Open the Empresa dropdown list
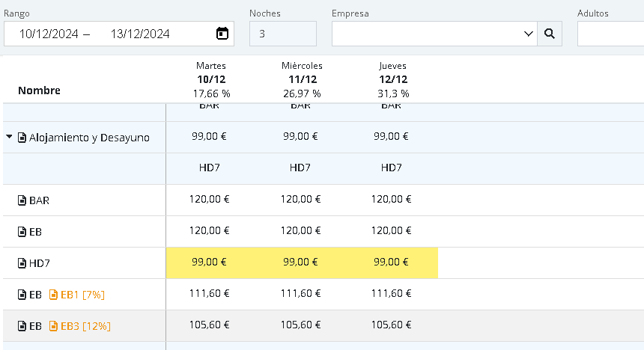The width and height of the screenshot is (644, 350). (527, 34)
